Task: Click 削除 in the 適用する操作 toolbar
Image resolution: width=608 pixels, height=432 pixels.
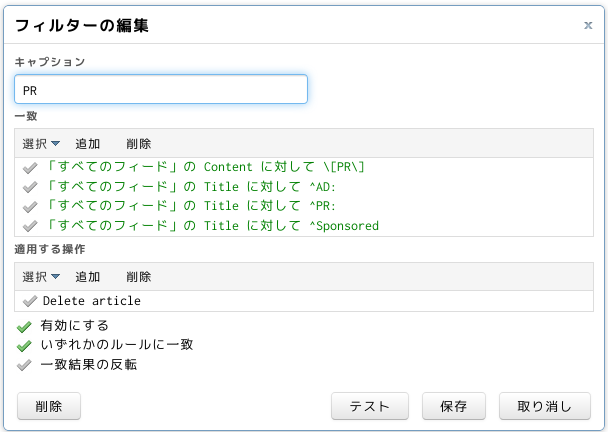Action: point(138,277)
